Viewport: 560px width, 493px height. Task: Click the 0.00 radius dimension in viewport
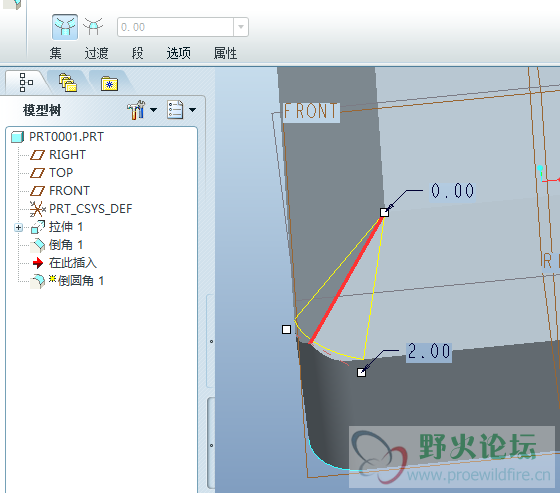[452, 191]
